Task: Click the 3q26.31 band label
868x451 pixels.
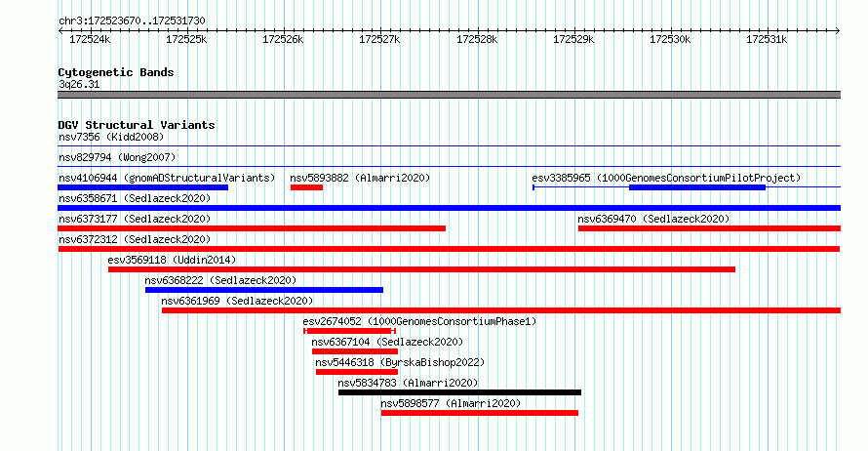Action: 79,84
